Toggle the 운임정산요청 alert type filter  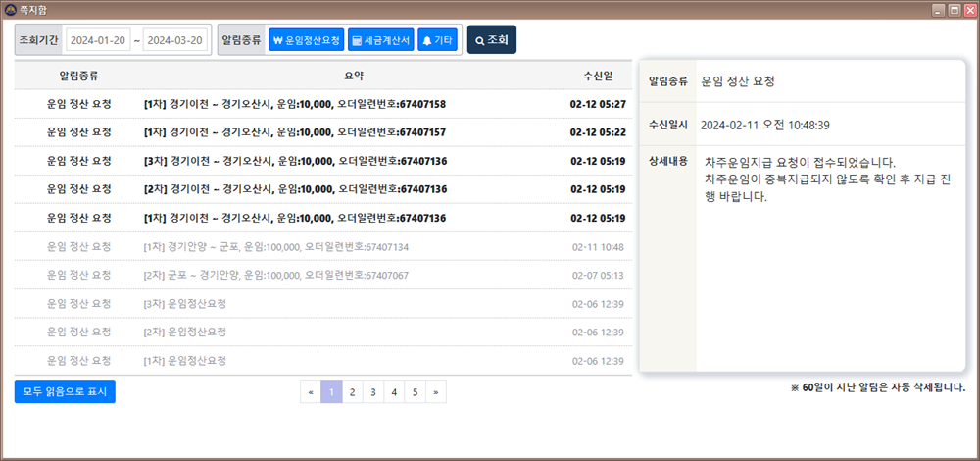(x=307, y=40)
